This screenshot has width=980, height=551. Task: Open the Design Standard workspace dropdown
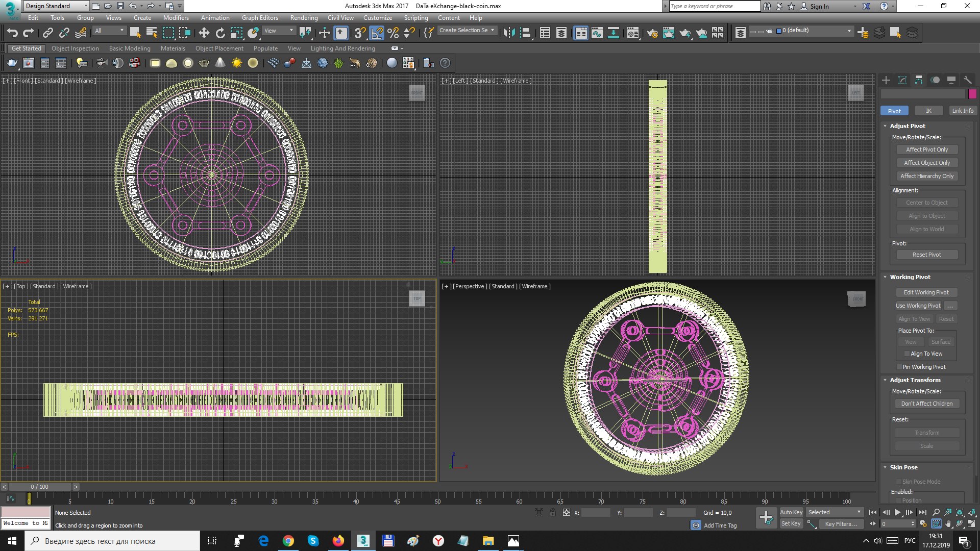(56, 6)
